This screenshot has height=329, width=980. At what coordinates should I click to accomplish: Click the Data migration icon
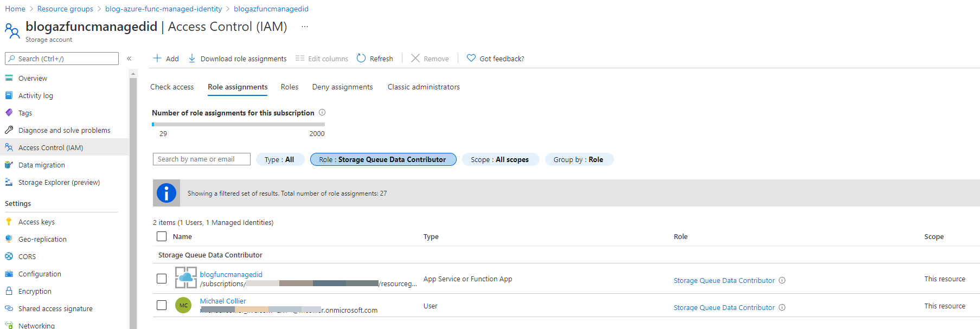tap(9, 165)
